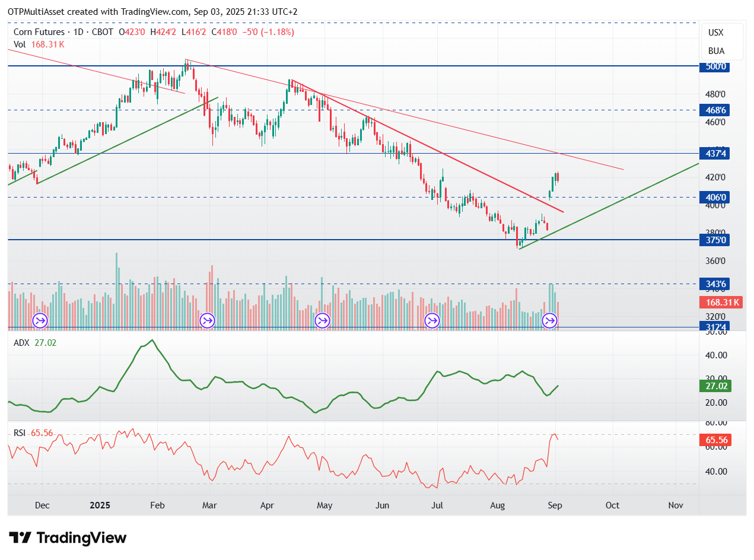
Task: Click the 437'4 price level label
Action: pos(717,154)
